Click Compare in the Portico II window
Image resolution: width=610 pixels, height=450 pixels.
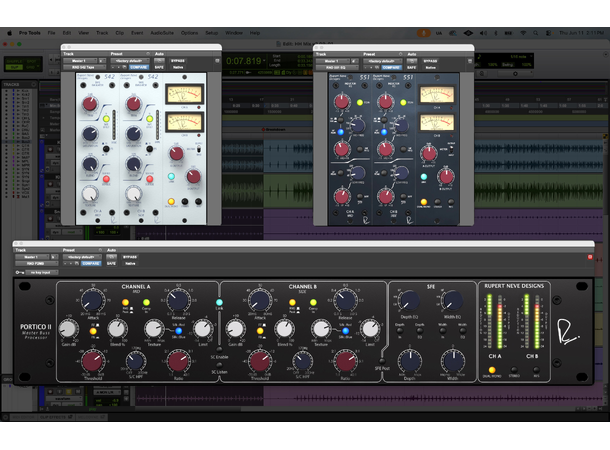pyautogui.click(x=91, y=263)
